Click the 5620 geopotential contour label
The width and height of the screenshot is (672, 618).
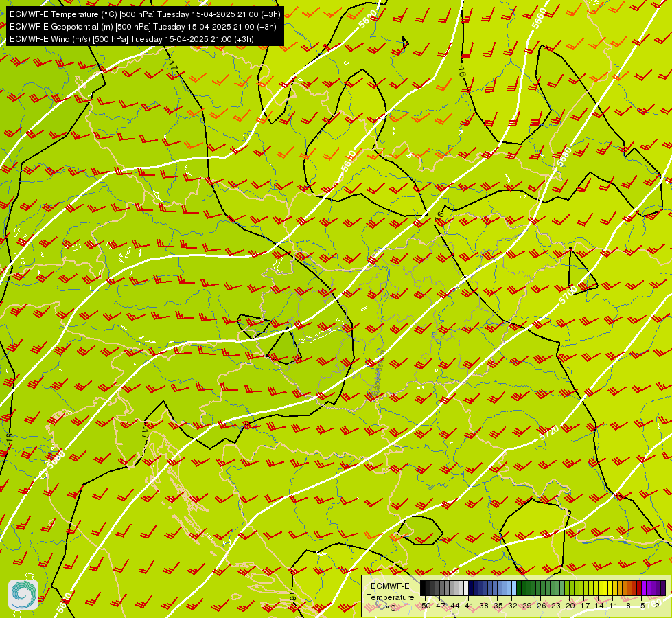tap(367, 19)
